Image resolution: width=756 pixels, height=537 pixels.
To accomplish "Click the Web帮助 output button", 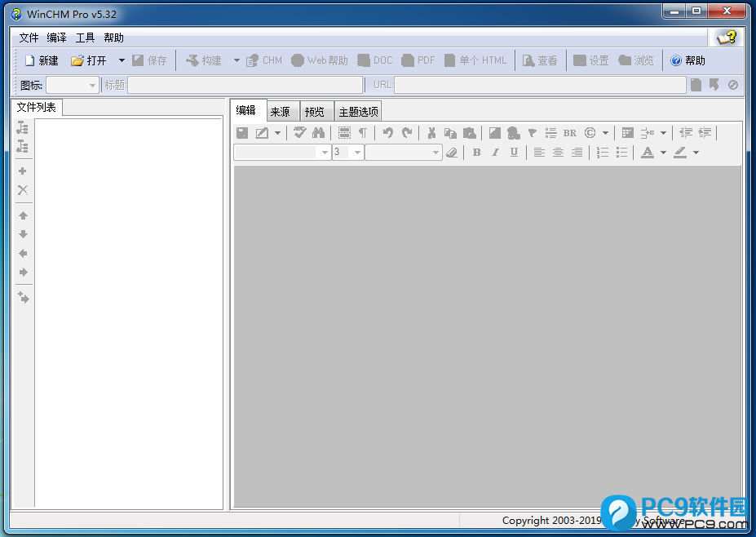I will point(319,60).
